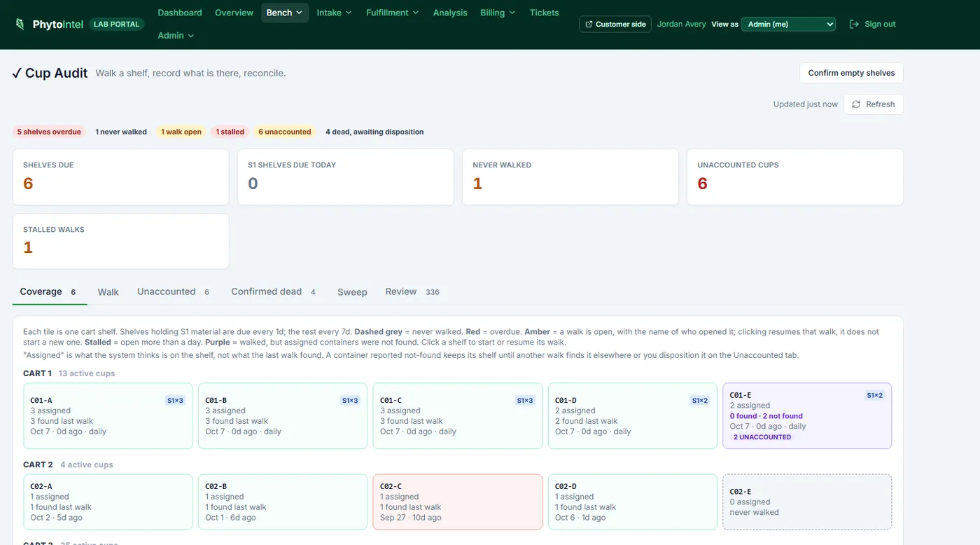The height and width of the screenshot is (545, 980).
Task: Click the "4 dead, awaiting disposition" text
Action: point(374,132)
